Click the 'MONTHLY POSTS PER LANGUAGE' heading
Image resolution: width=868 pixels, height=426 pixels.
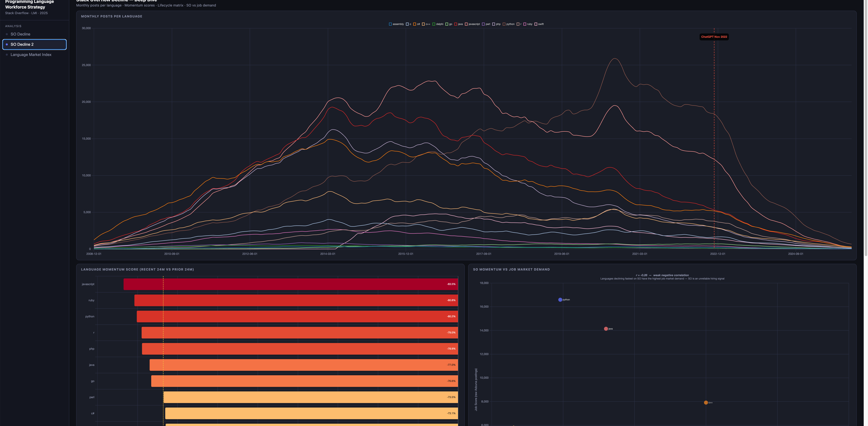pyautogui.click(x=112, y=16)
